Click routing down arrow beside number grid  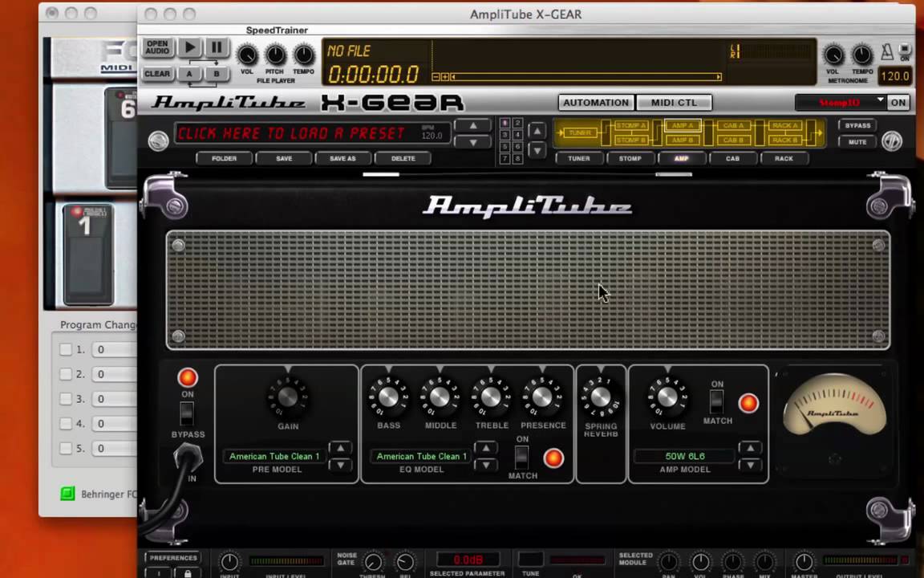537,151
